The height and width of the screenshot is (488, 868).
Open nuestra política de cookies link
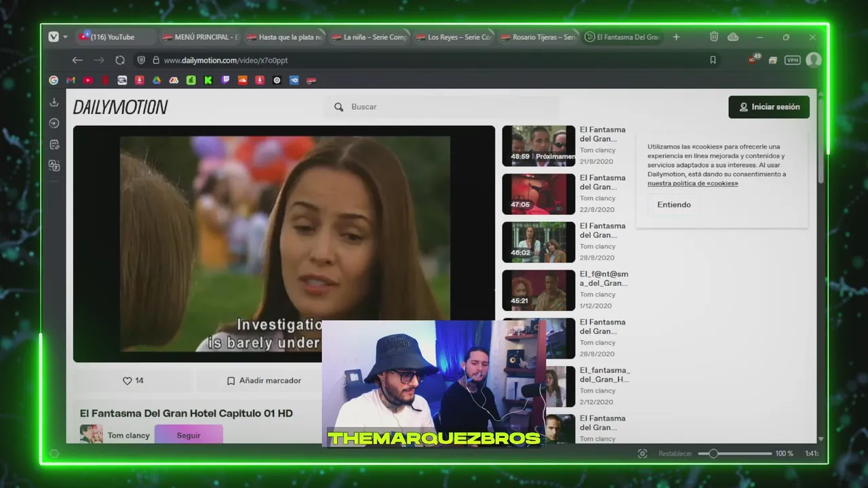[x=692, y=184]
